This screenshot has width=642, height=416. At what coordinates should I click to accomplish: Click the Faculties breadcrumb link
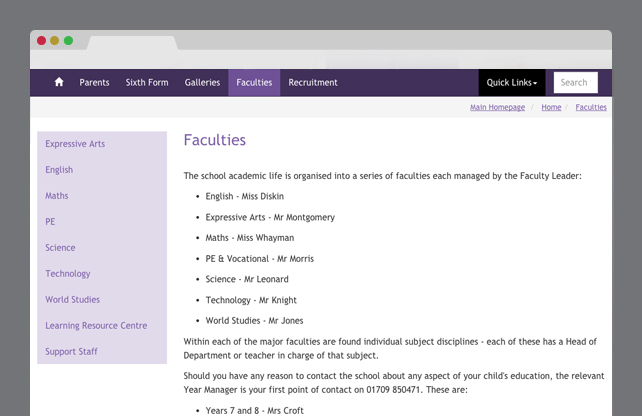click(591, 107)
